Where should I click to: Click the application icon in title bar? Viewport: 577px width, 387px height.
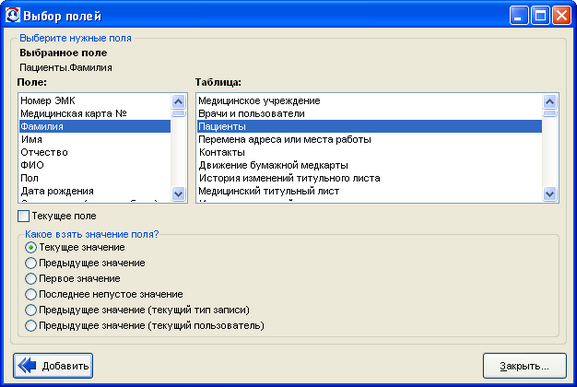coord(13,15)
